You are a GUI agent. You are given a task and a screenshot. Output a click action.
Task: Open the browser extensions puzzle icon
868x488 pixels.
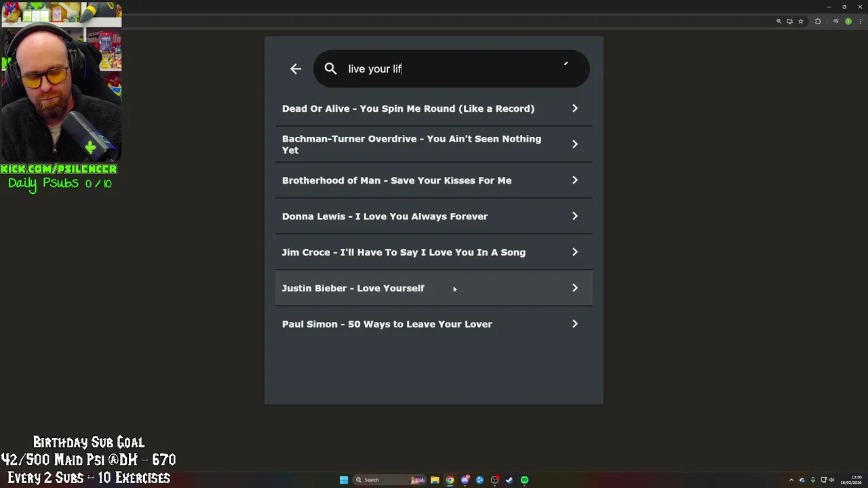(818, 22)
